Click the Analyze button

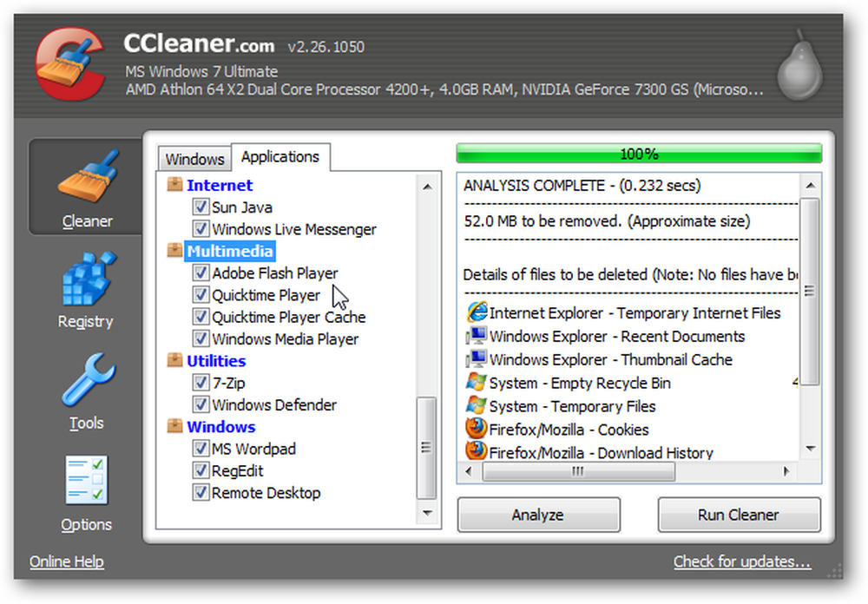point(538,515)
